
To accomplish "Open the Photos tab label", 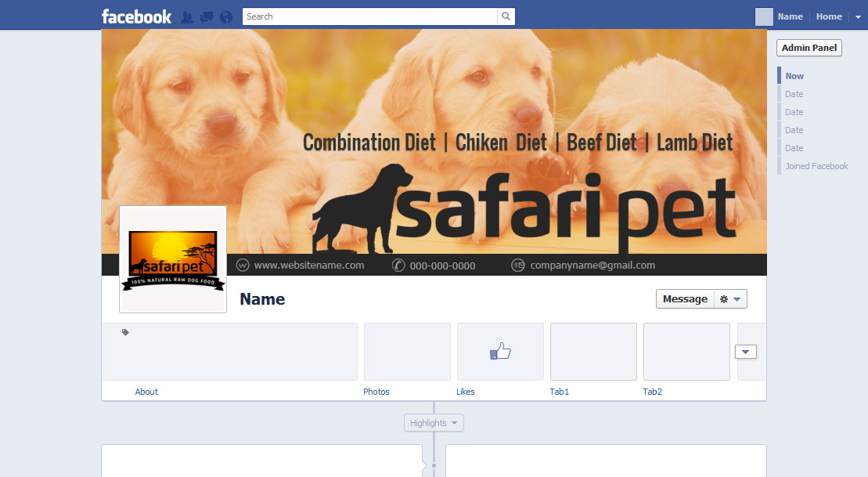I will coord(376,392).
